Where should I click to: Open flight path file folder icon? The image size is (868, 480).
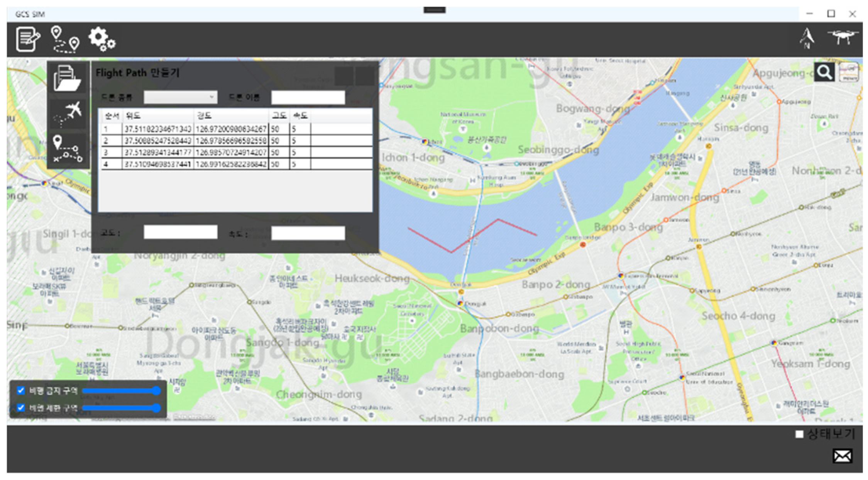point(68,78)
